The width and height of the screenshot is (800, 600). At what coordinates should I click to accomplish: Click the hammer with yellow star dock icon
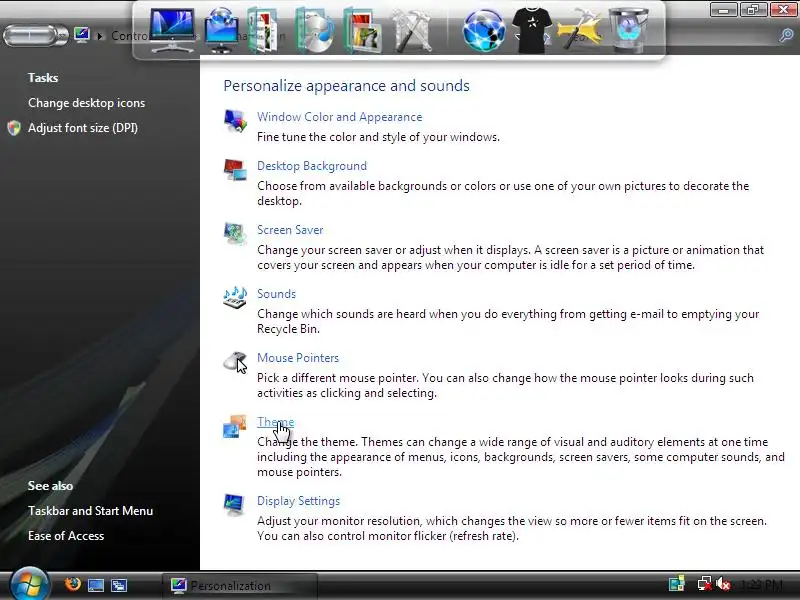pos(580,30)
